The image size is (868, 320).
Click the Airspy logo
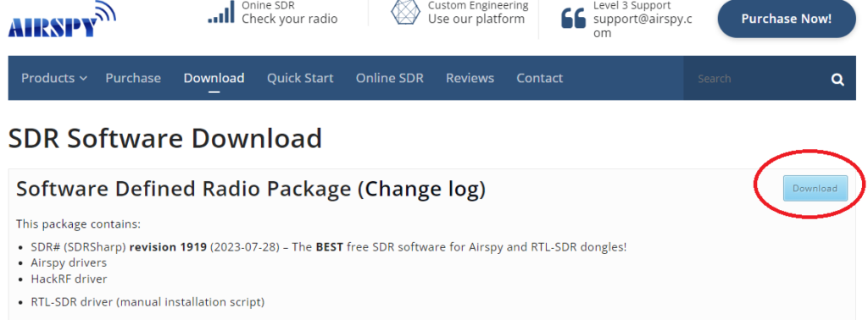tap(61, 19)
